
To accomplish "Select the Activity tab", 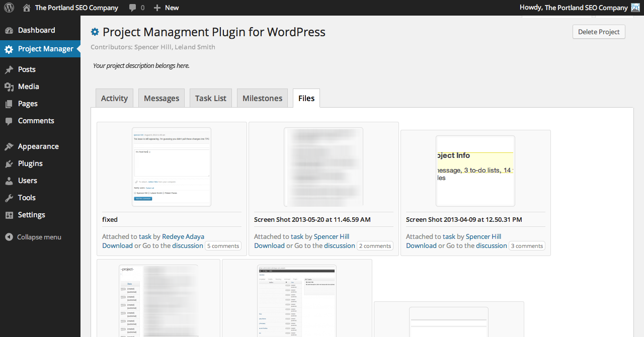I will [114, 98].
